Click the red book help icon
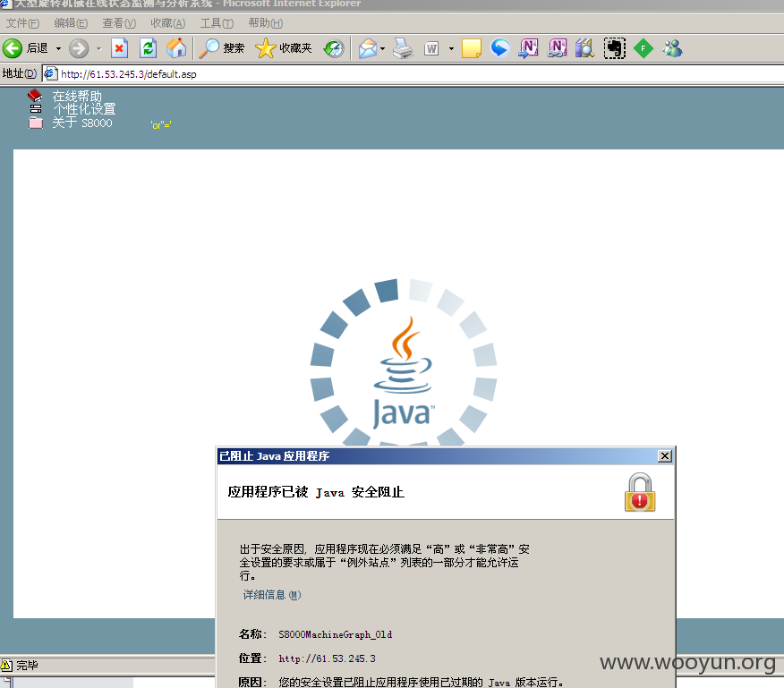The height and width of the screenshot is (688, 784). pyautogui.click(x=35, y=95)
